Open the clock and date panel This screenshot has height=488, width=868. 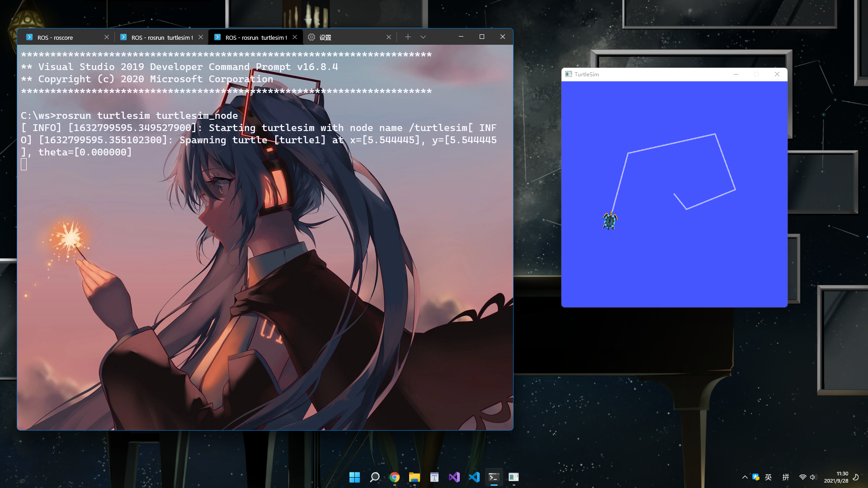coord(836,477)
